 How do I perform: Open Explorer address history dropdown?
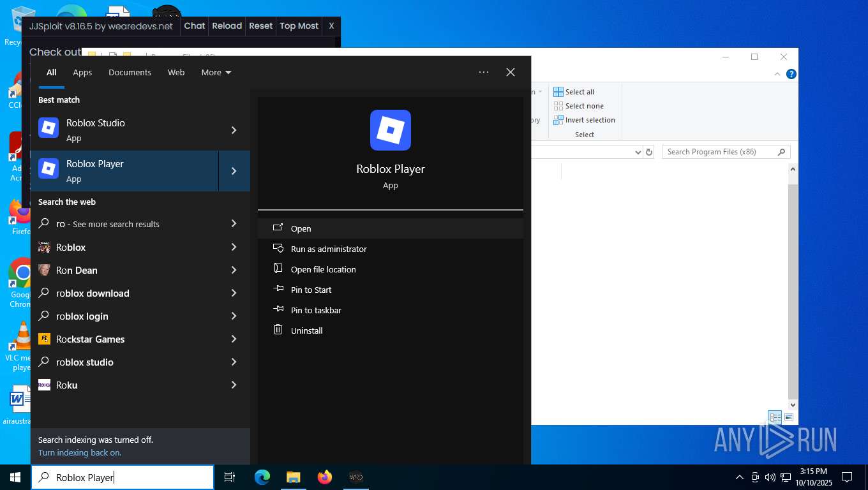[638, 152]
